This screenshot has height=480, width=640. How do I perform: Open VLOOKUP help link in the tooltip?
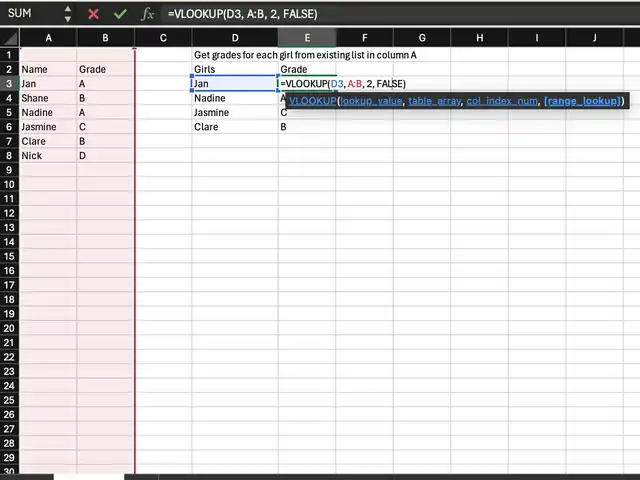click(310, 101)
